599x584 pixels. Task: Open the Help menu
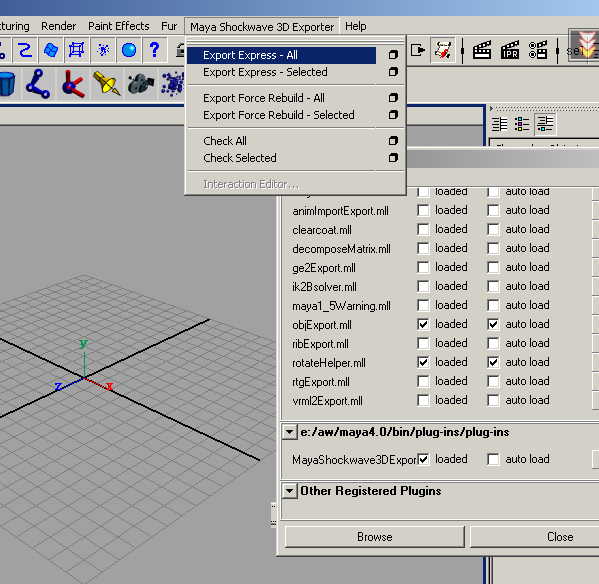pos(356,26)
